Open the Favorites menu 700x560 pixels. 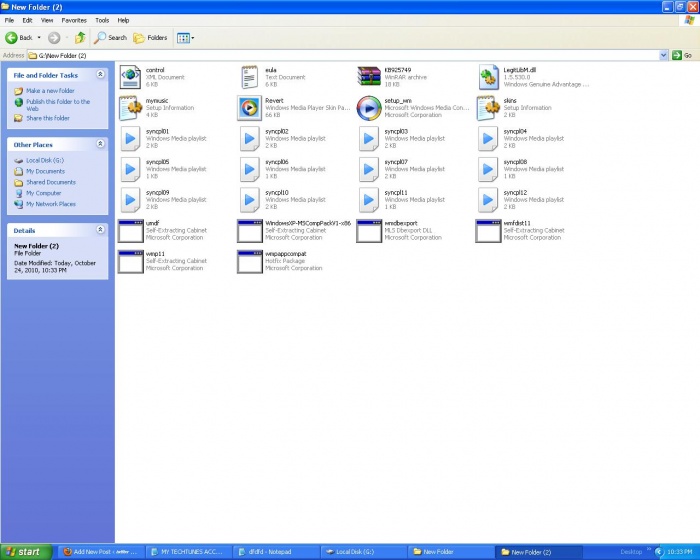tap(74, 20)
